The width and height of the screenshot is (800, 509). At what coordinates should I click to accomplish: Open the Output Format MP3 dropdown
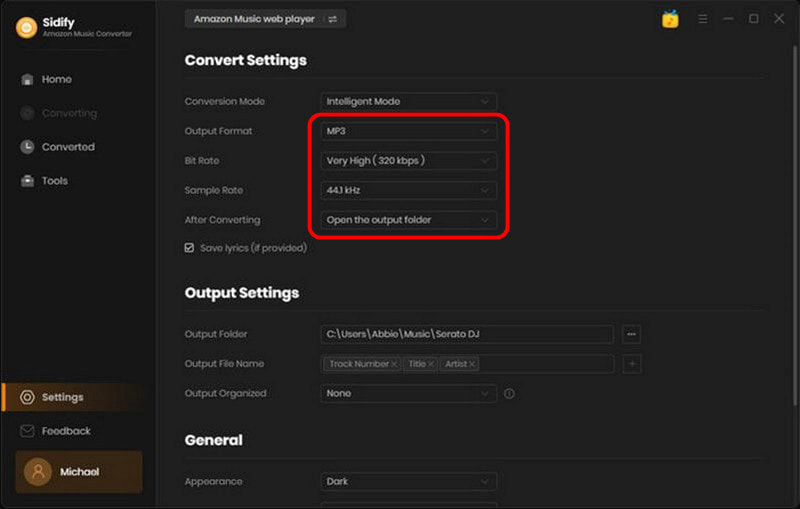(x=409, y=131)
